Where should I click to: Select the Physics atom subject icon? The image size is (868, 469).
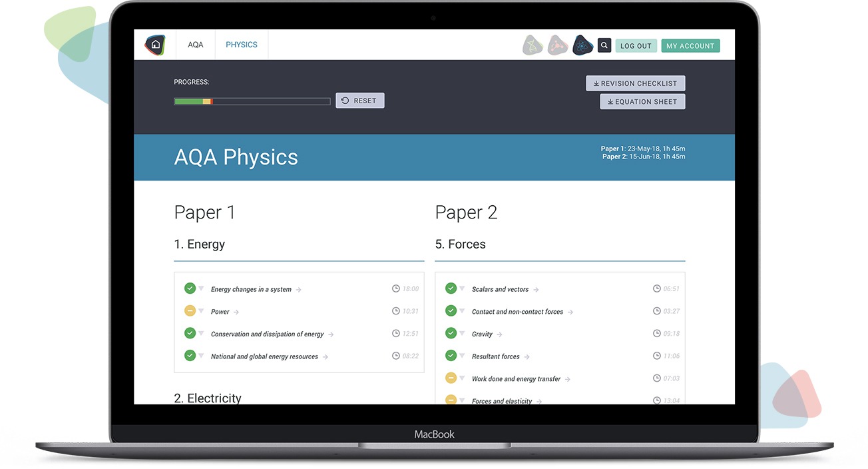pyautogui.click(x=582, y=45)
